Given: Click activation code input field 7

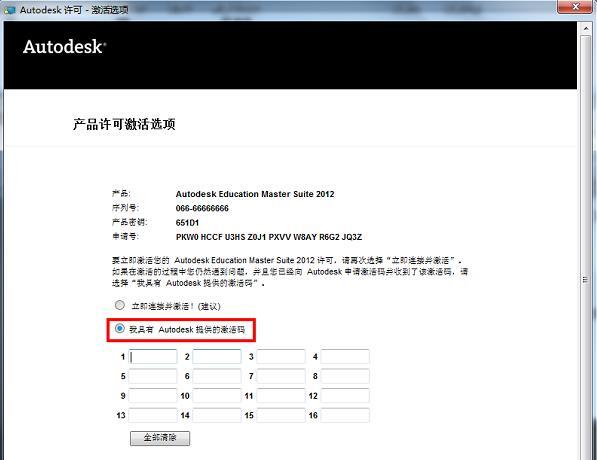Looking at the screenshot, I should click(x=281, y=376).
